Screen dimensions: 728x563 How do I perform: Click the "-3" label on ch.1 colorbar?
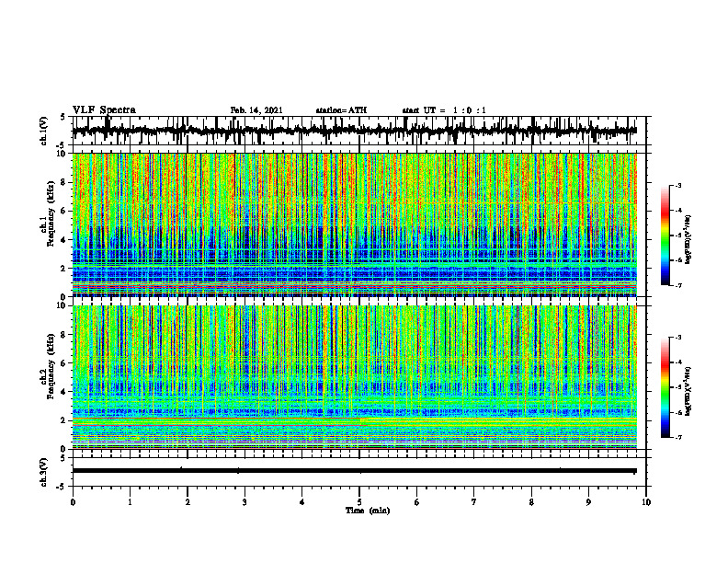(x=677, y=186)
